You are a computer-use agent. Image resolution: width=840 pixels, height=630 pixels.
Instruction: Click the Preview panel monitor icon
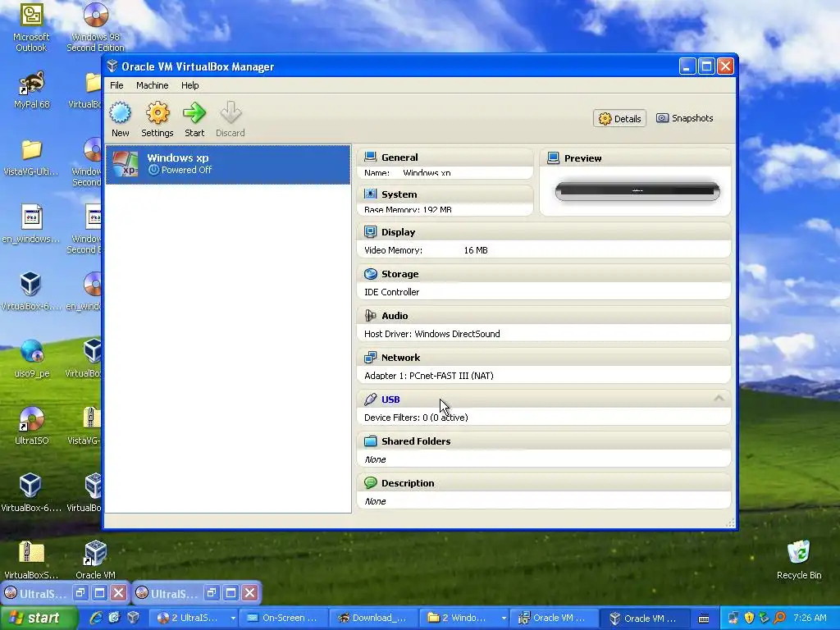(x=554, y=158)
